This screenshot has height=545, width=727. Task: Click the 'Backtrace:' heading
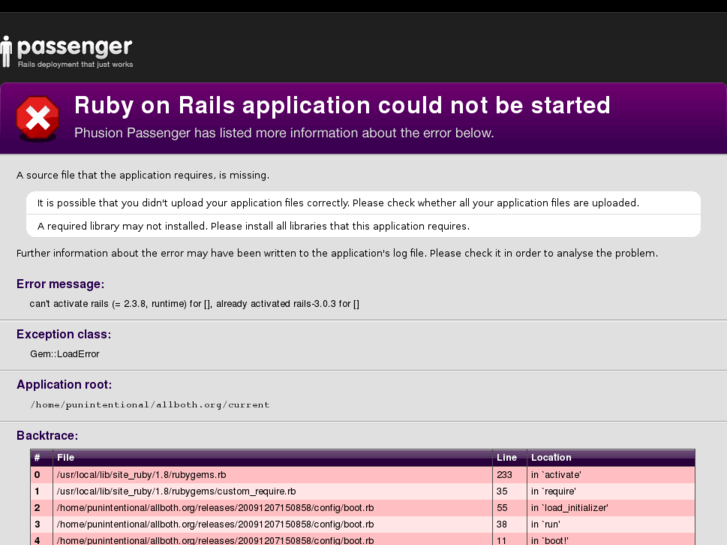(x=47, y=436)
